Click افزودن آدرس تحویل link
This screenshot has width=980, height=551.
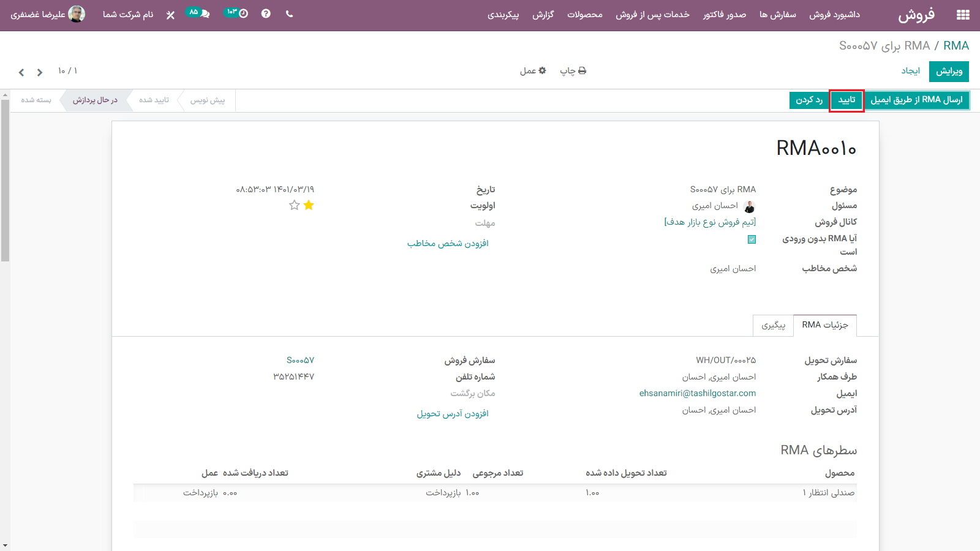point(453,414)
